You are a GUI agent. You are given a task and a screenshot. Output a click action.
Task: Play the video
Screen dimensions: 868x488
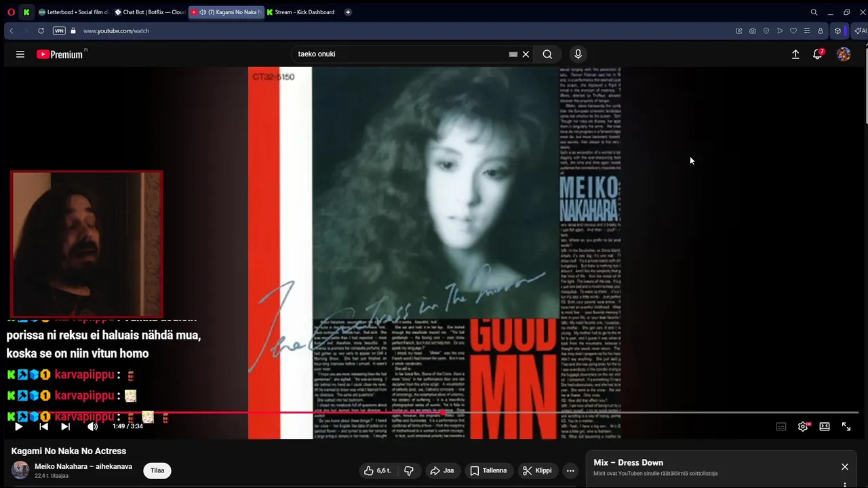point(19,426)
